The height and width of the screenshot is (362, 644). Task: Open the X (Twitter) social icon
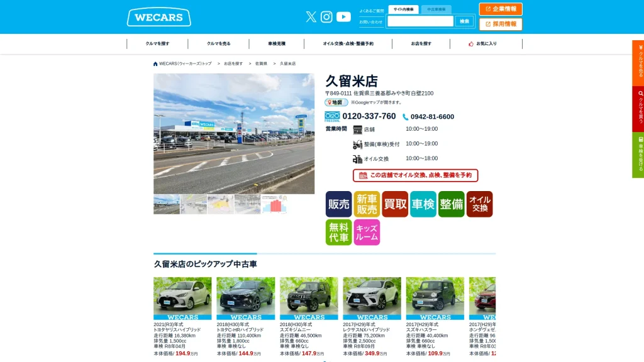click(x=311, y=17)
